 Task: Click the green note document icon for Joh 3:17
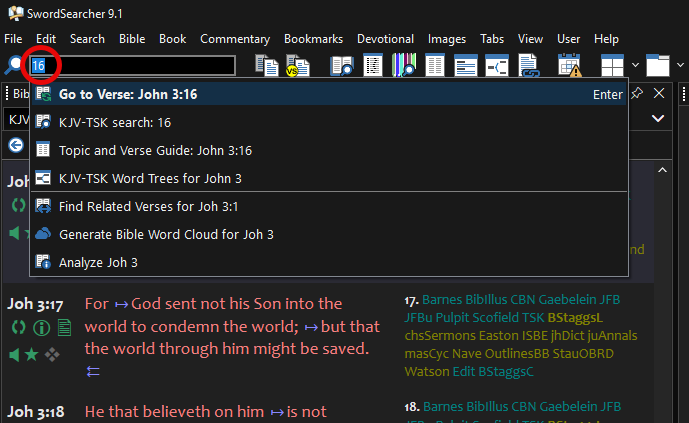click(65, 328)
